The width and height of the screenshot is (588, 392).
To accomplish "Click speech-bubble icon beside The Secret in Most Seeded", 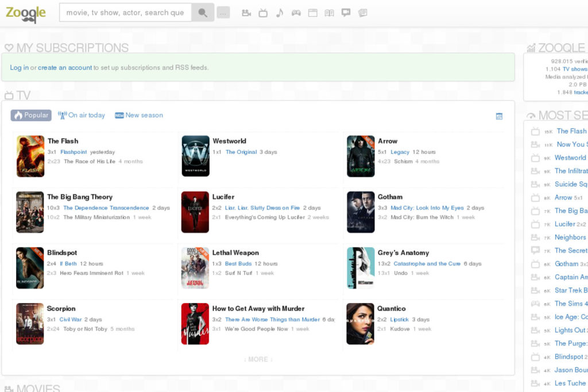I will [x=536, y=250].
